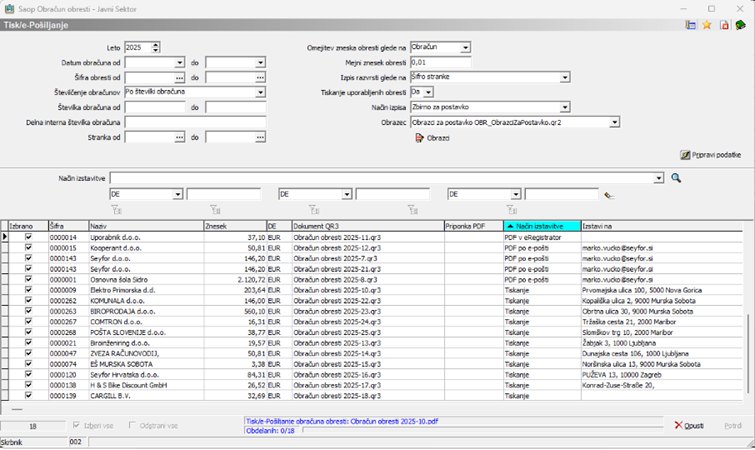Expand the Način izpisa dropdown
755x450 pixels.
point(565,107)
